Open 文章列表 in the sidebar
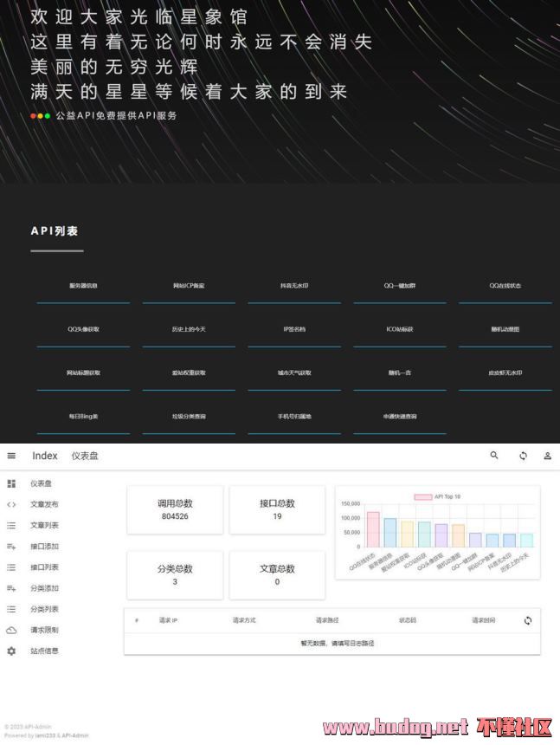The image size is (560, 745). (x=44, y=525)
